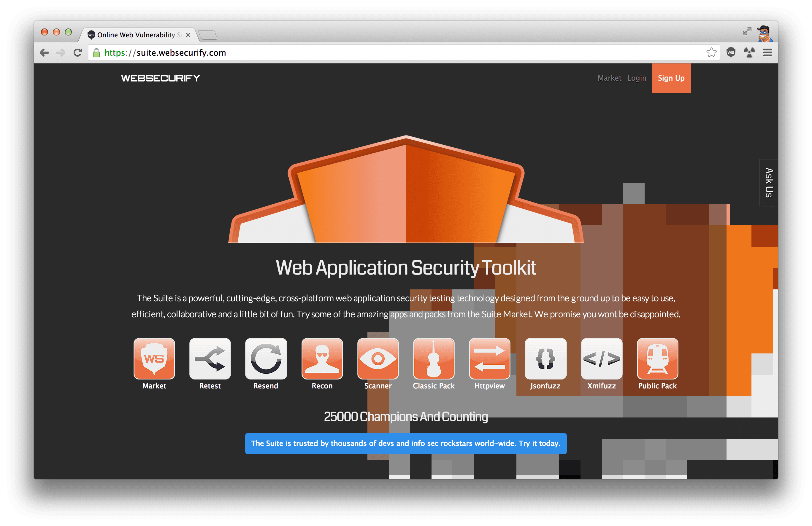Click the Jsonfuzz label text
The image size is (812, 526).
[545, 386]
